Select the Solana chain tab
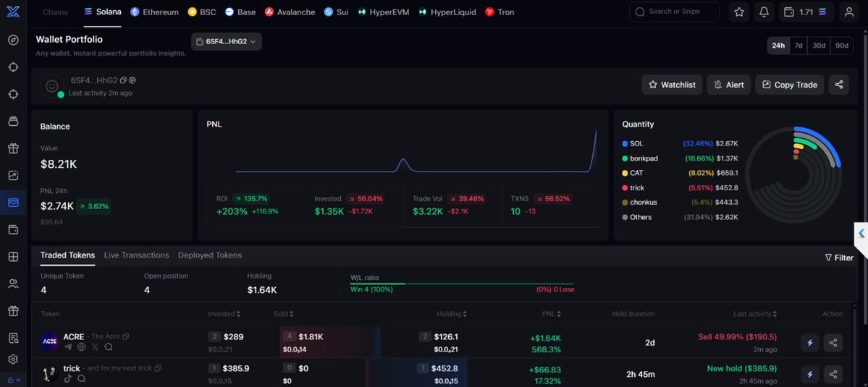This screenshot has height=387, width=868. [102, 12]
